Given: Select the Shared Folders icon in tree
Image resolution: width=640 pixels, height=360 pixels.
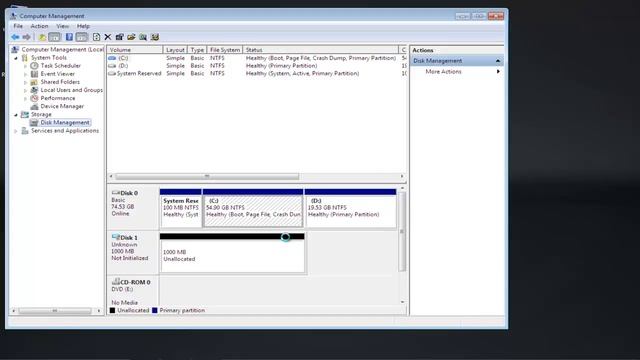Looking at the screenshot, I should 34,82.
